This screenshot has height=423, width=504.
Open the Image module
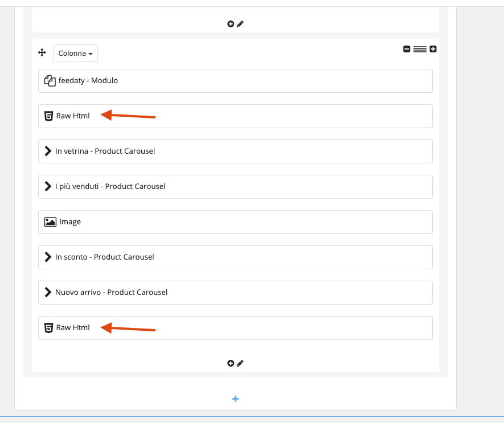(235, 222)
